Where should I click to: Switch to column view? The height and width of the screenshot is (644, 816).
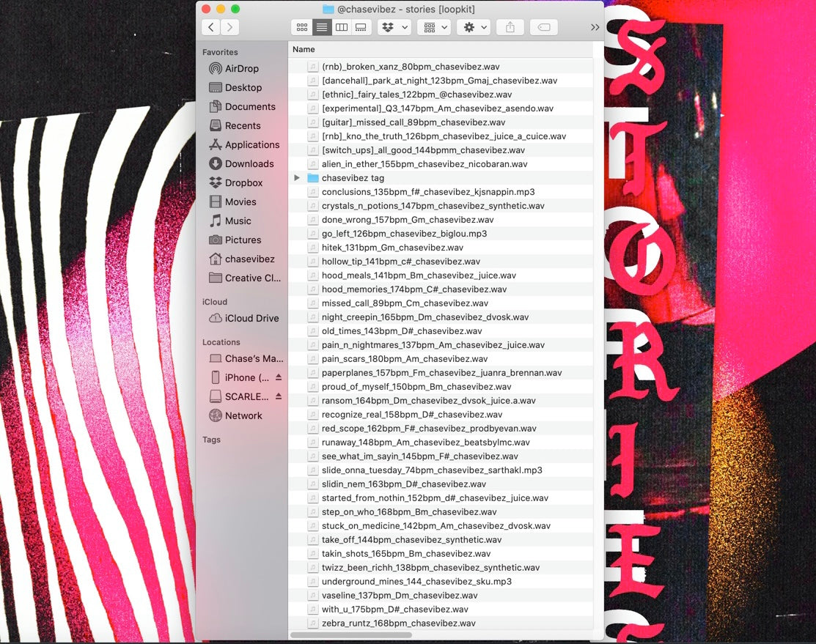click(x=342, y=27)
